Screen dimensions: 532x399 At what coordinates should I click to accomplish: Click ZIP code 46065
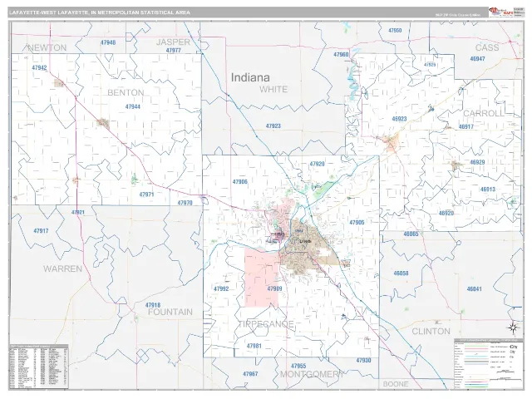click(411, 234)
